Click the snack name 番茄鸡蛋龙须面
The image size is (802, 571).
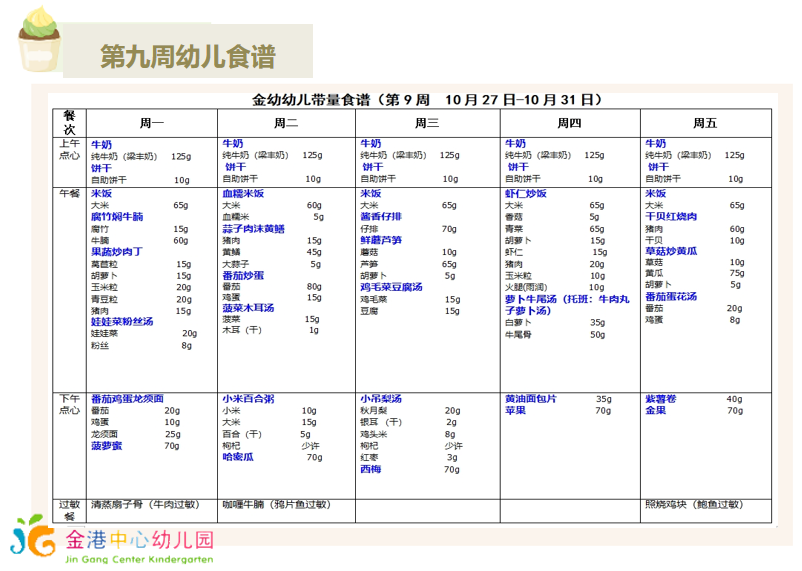pyautogui.click(x=127, y=399)
